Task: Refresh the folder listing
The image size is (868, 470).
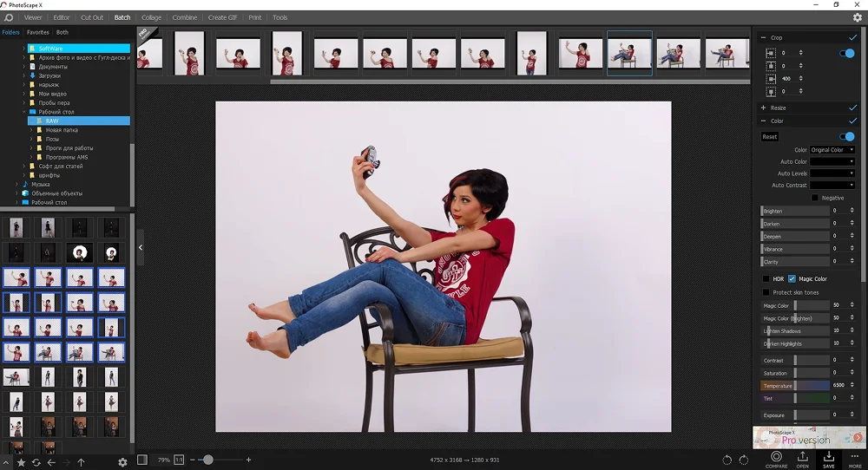Action: click(36, 462)
